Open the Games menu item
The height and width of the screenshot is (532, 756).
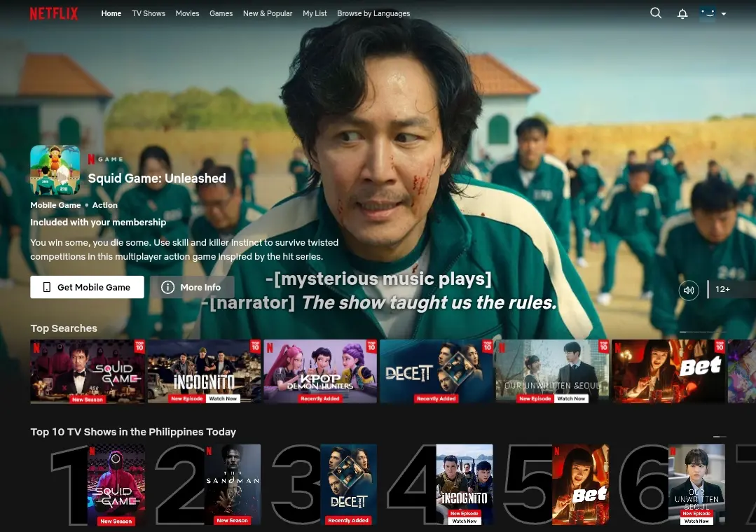pos(221,13)
